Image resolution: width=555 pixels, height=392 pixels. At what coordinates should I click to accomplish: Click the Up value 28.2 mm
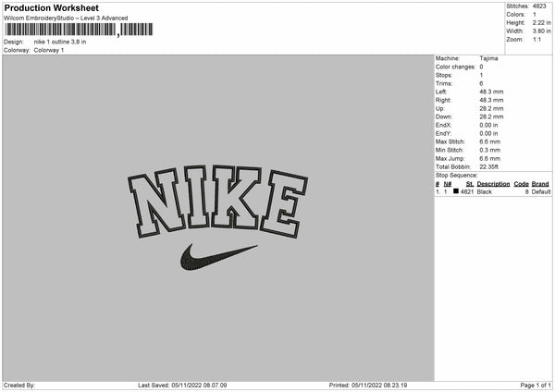coord(491,108)
